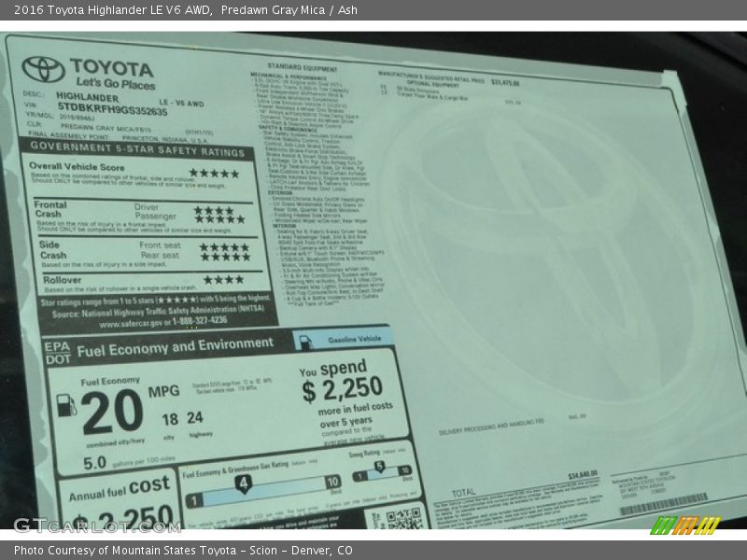Screen dimensions: 747x560
Task: Click the 'Fuel Economy and Environment' heading
Action: [176, 347]
